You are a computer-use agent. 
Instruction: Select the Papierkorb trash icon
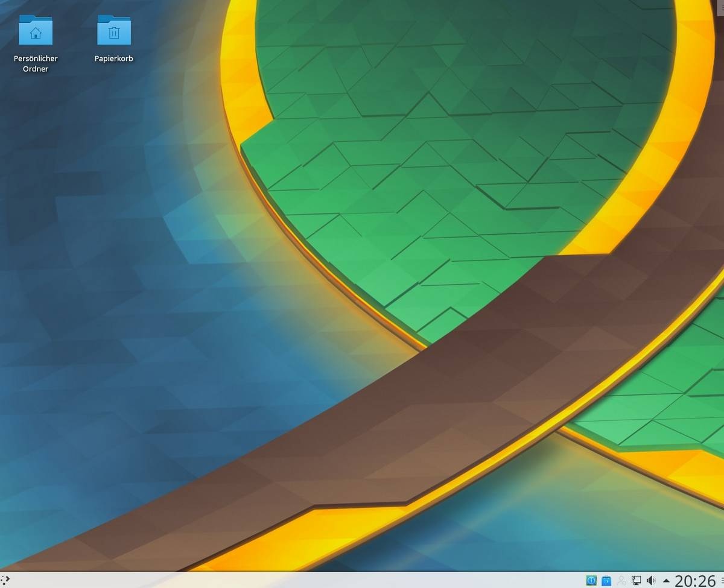point(114,30)
